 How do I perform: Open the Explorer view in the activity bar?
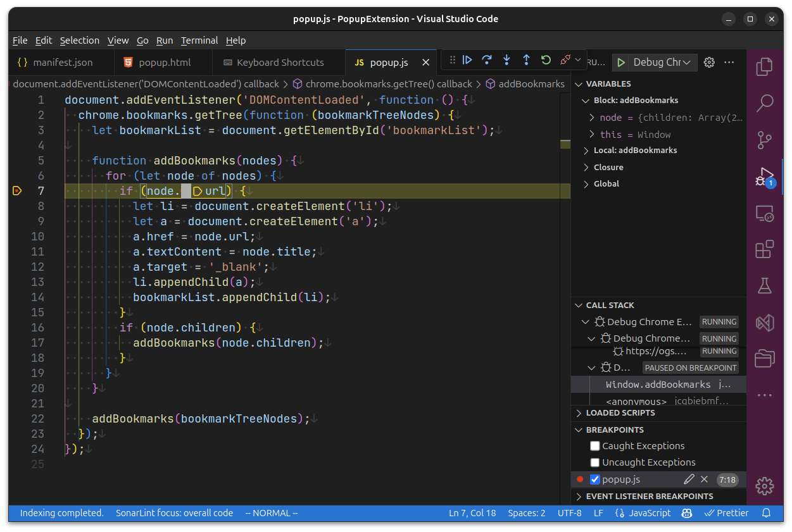(x=765, y=66)
